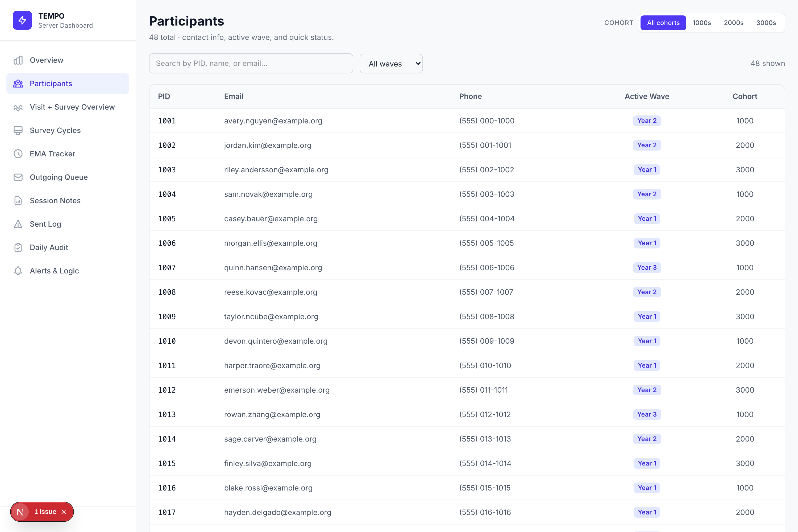Open the Sent Log page
Image resolution: width=798 pixels, height=532 pixels.
[68, 224]
